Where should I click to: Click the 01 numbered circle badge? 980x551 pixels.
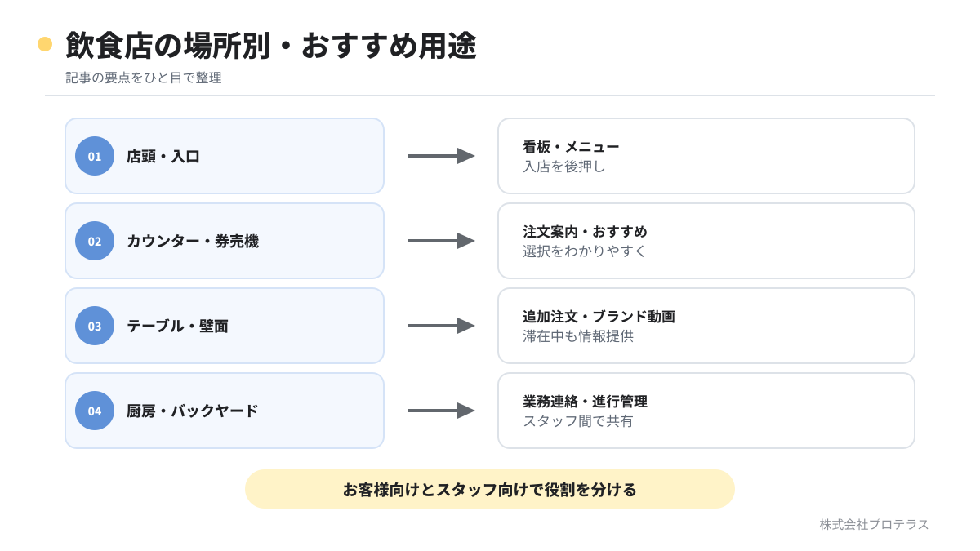coord(95,156)
